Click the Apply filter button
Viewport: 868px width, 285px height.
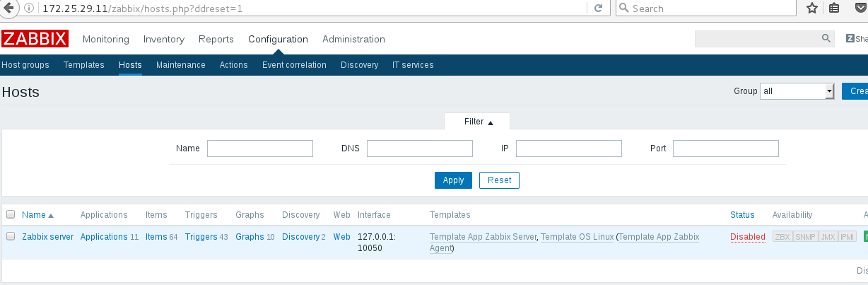pyautogui.click(x=453, y=180)
